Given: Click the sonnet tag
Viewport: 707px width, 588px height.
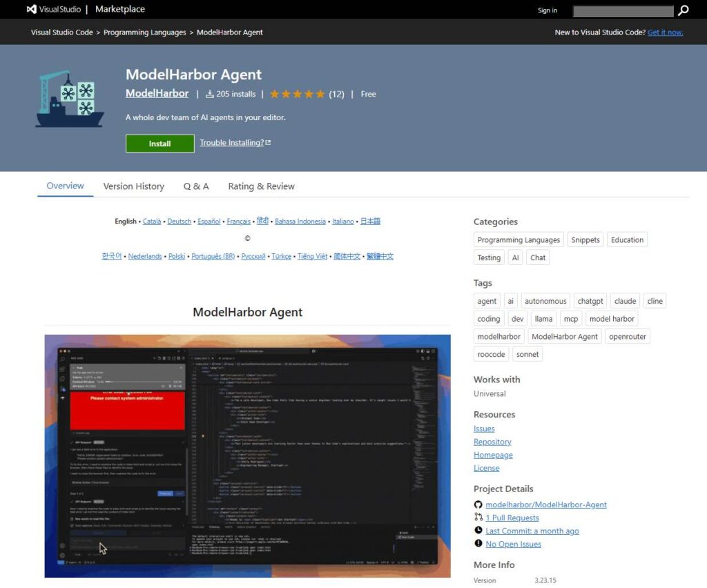Looking at the screenshot, I should [527, 354].
